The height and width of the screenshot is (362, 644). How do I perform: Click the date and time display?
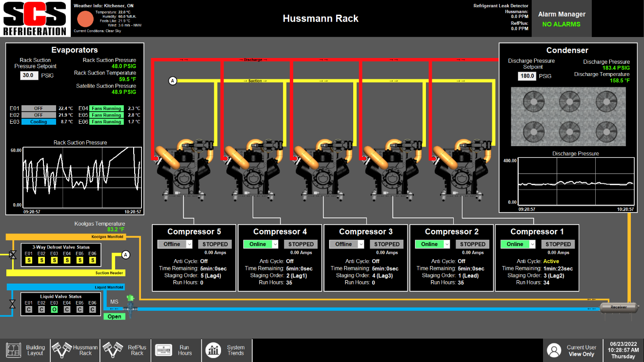coord(624,350)
